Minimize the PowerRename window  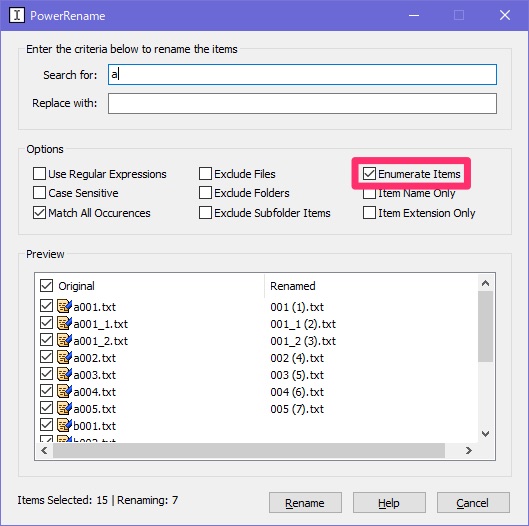coord(414,16)
